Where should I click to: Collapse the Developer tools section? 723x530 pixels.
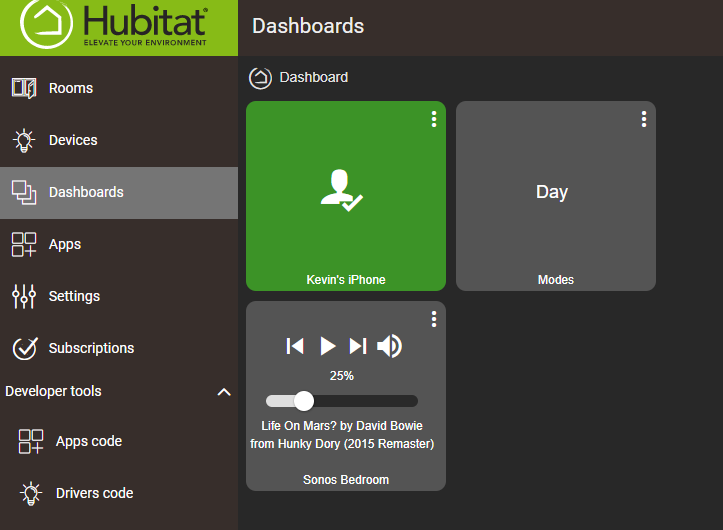tap(224, 392)
